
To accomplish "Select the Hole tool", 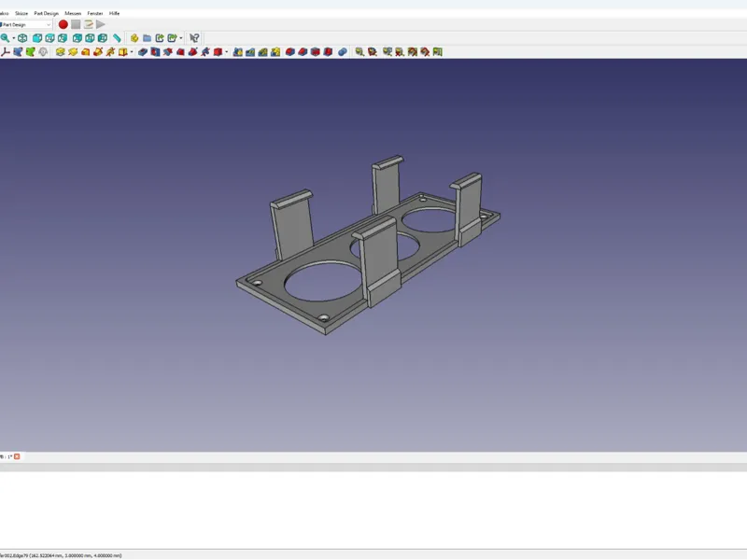I will tap(155, 52).
